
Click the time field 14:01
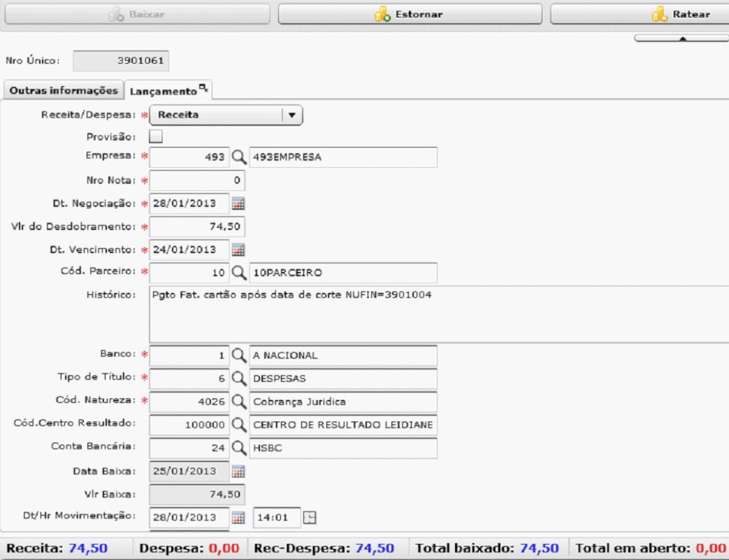pos(277,517)
